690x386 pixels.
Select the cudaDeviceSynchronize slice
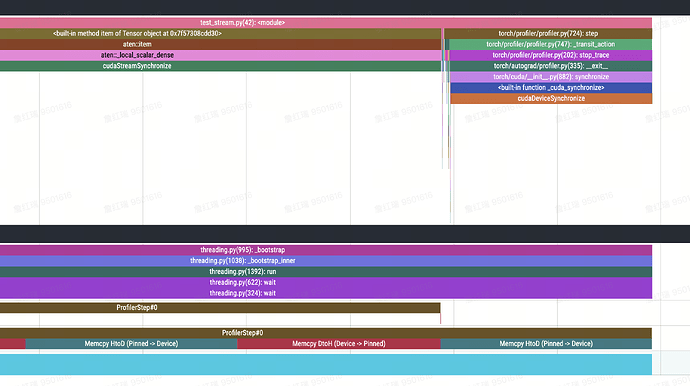coord(551,98)
